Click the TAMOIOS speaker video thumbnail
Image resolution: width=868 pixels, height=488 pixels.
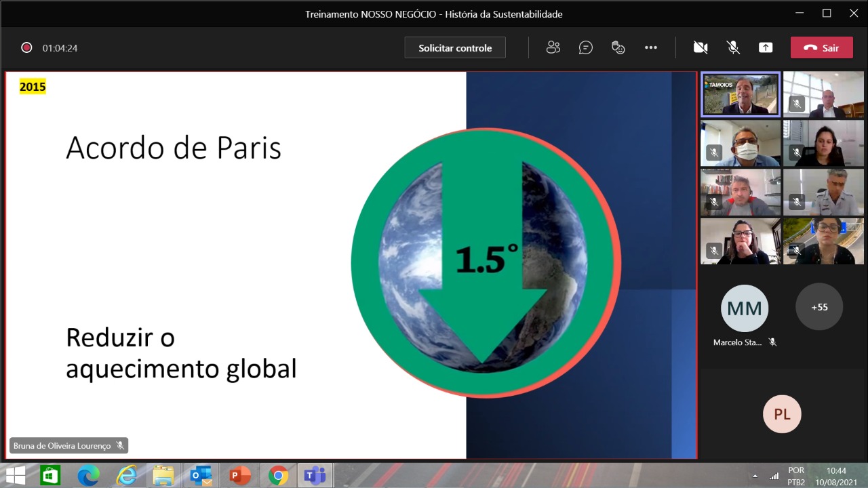[740, 95]
